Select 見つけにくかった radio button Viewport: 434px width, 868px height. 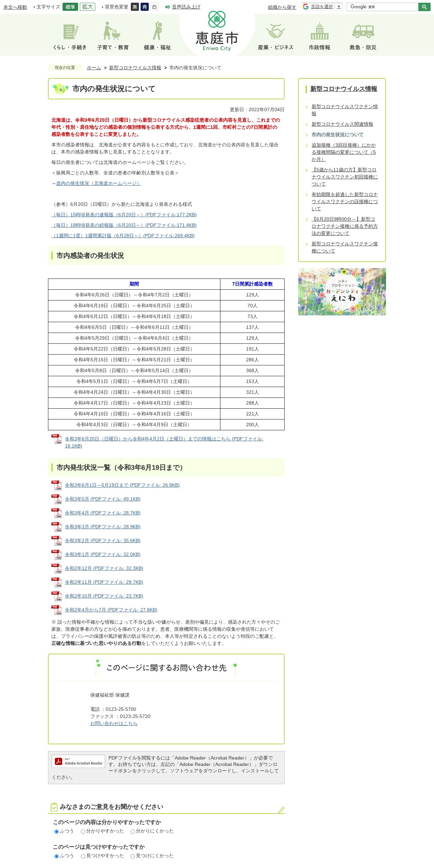(132, 856)
